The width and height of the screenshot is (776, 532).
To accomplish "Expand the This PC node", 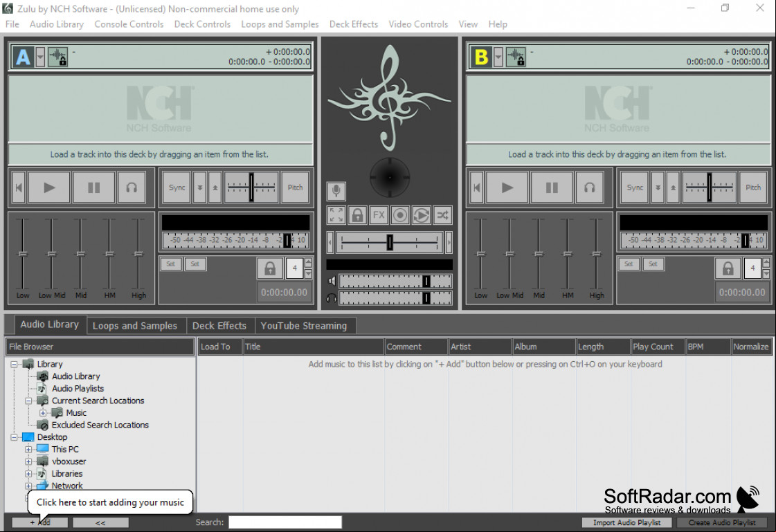I will pyautogui.click(x=28, y=450).
